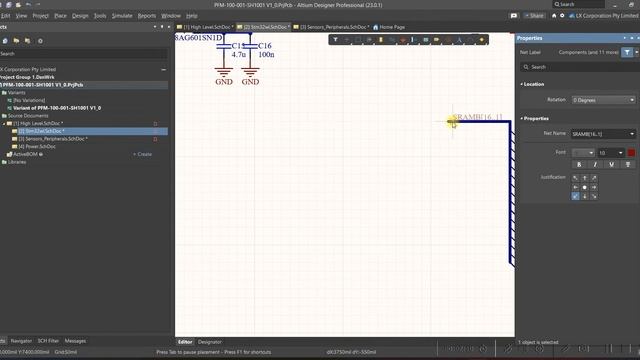Set justification to center

[585, 187]
